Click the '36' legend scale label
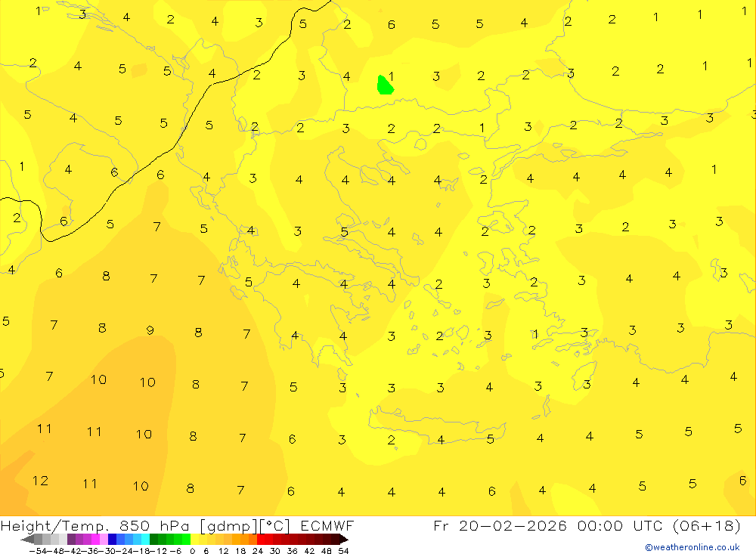The height and width of the screenshot is (554, 756). [x=292, y=551]
